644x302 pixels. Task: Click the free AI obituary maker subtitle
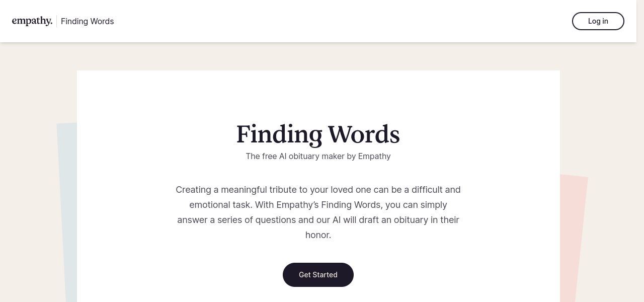(318, 157)
